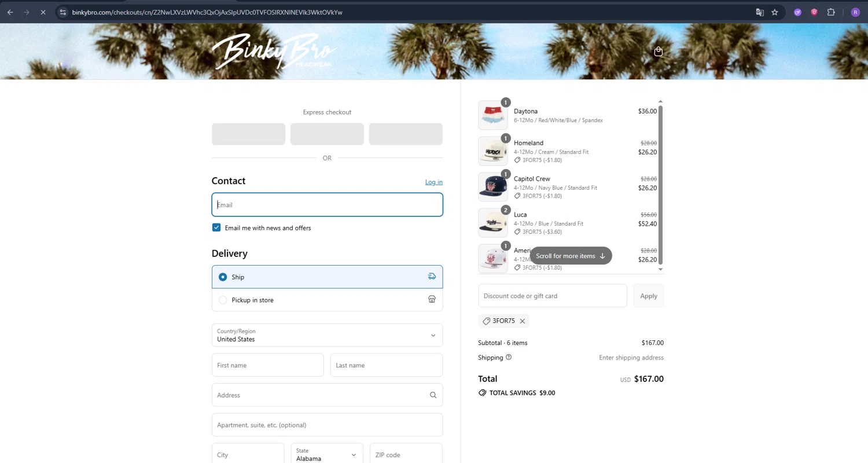Click the Discount code or gift card field
868x463 pixels.
pos(552,296)
